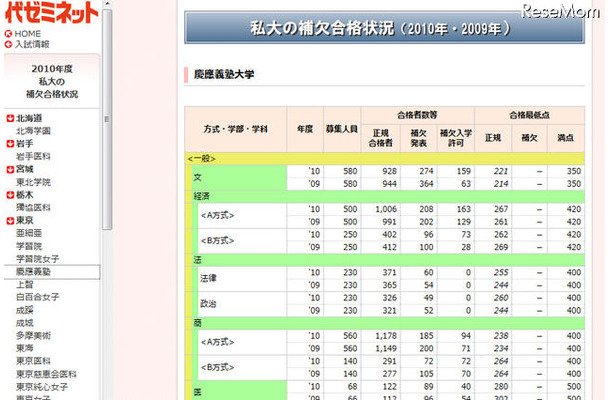Click the sidebar vertical scrollbar thumb
This screenshot has width=610, height=400.
107,119
